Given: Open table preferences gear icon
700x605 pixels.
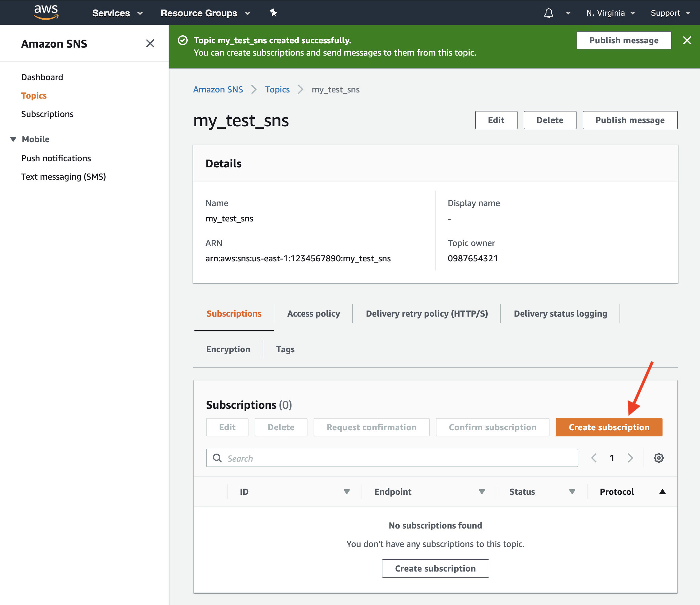Looking at the screenshot, I should pyautogui.click(x=659, y=458).
